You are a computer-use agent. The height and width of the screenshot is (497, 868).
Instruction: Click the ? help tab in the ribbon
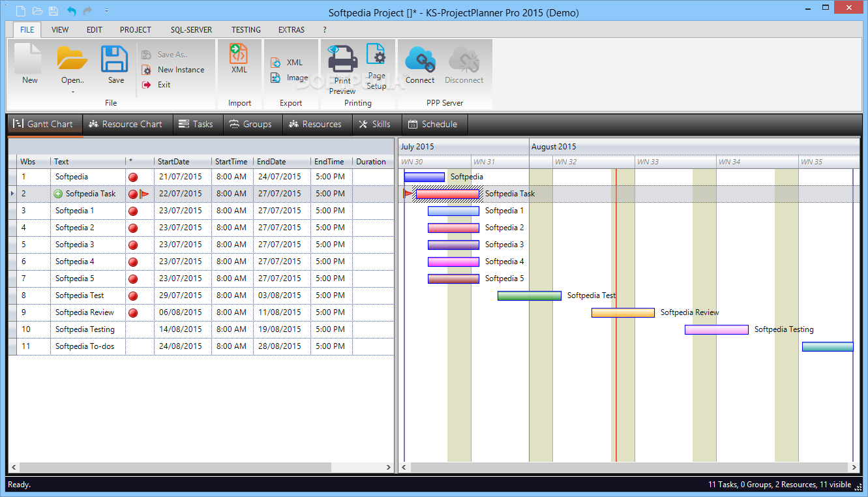325,30
